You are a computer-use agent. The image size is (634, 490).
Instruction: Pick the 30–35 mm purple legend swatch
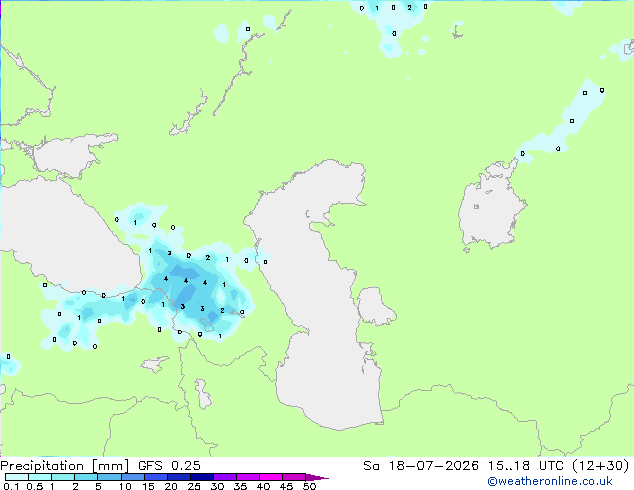[225, 477]
